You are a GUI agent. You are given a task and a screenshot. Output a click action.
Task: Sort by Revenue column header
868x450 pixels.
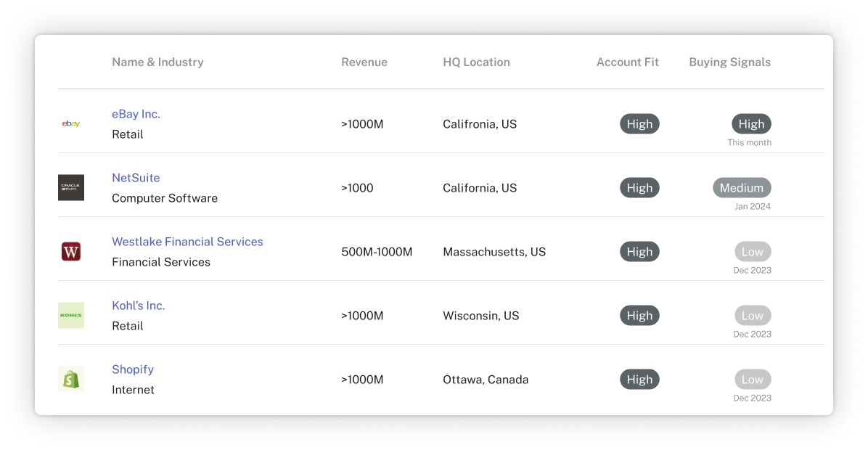coord(364,62)
